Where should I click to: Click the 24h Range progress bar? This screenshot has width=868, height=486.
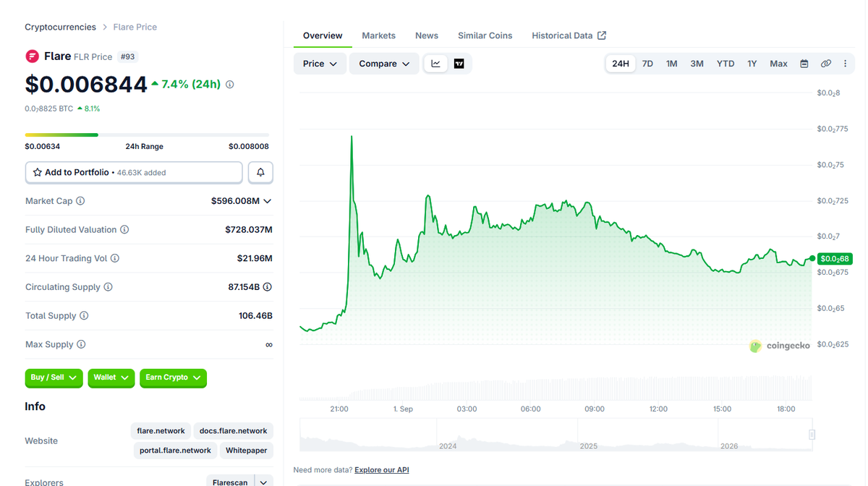[x=147, y=135]
